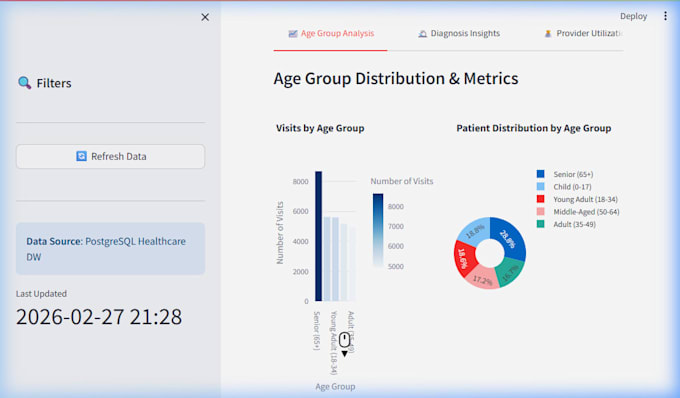
Task: Click the 'Age Group Distribution & Metrics' heading
Action: click(396, 78)
